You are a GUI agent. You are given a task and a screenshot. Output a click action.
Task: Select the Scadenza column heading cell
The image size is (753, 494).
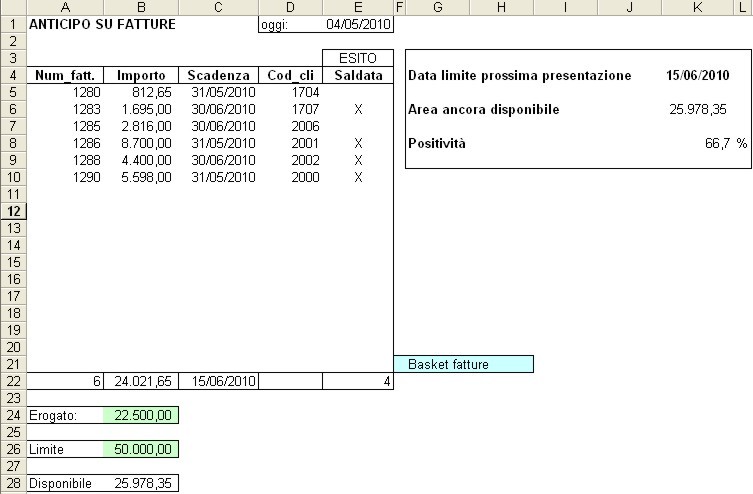point(218,75)
